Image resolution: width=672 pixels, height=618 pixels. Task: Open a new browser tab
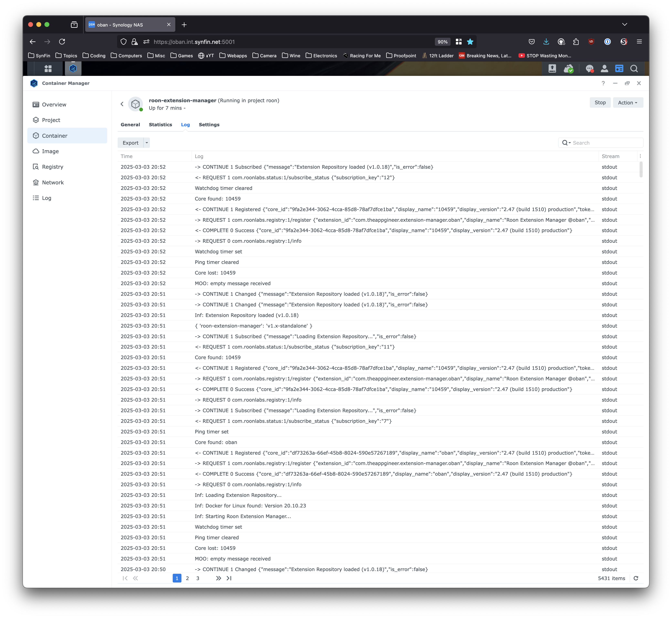pos(184,25)
